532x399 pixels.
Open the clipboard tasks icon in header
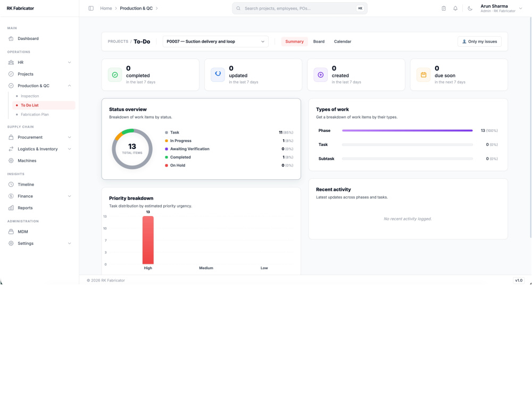pos(444,9)
